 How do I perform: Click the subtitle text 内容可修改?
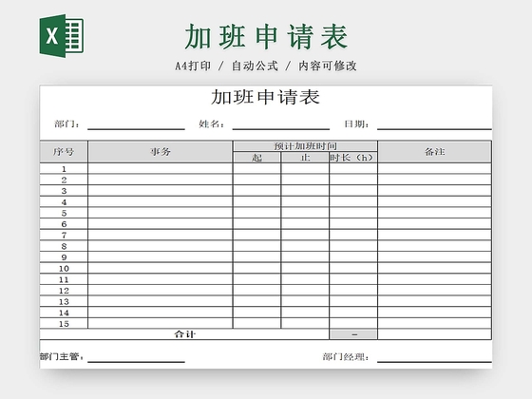[328, 66]
